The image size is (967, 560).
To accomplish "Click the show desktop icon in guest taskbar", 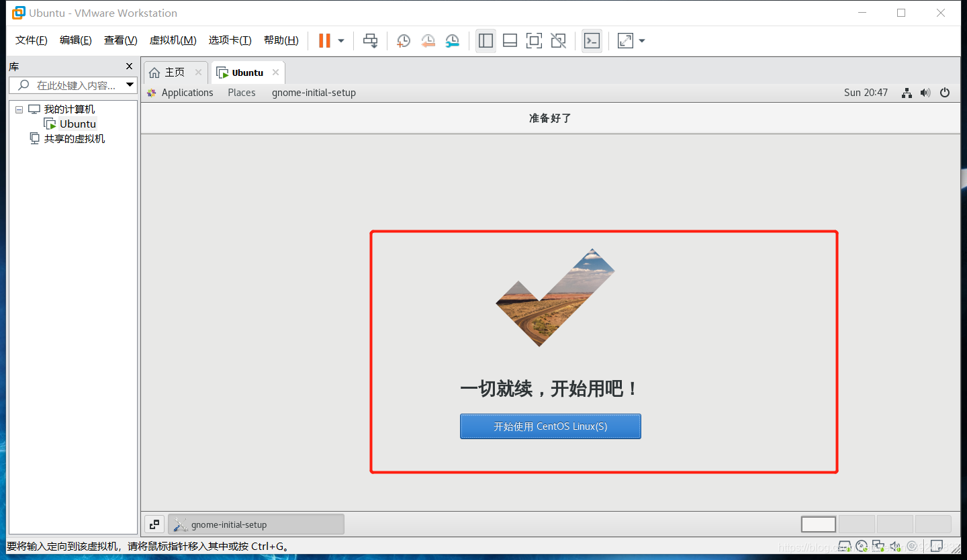I will tap(154, 524).
